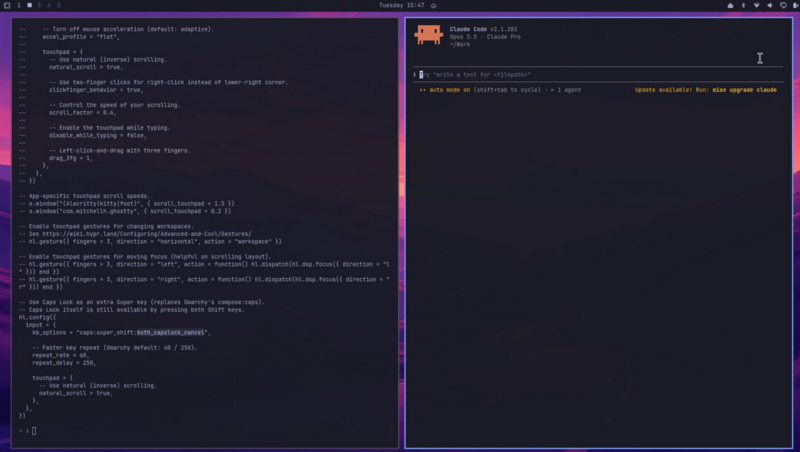Select the active workspace 2 indicator
The image size is (800, 452).
pos(30,5)
